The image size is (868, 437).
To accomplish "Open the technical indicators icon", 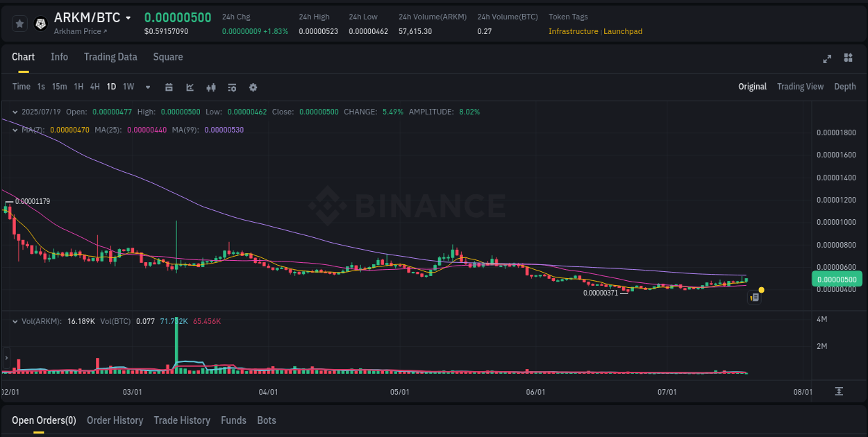I will pyautogui.click(x=210, y=87).
